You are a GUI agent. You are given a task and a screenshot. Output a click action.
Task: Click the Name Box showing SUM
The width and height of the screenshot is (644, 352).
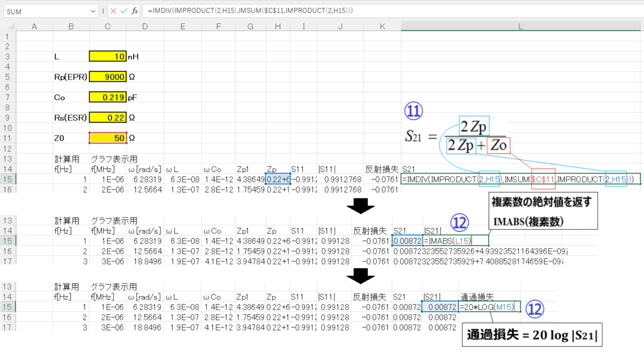pos(44,11)
